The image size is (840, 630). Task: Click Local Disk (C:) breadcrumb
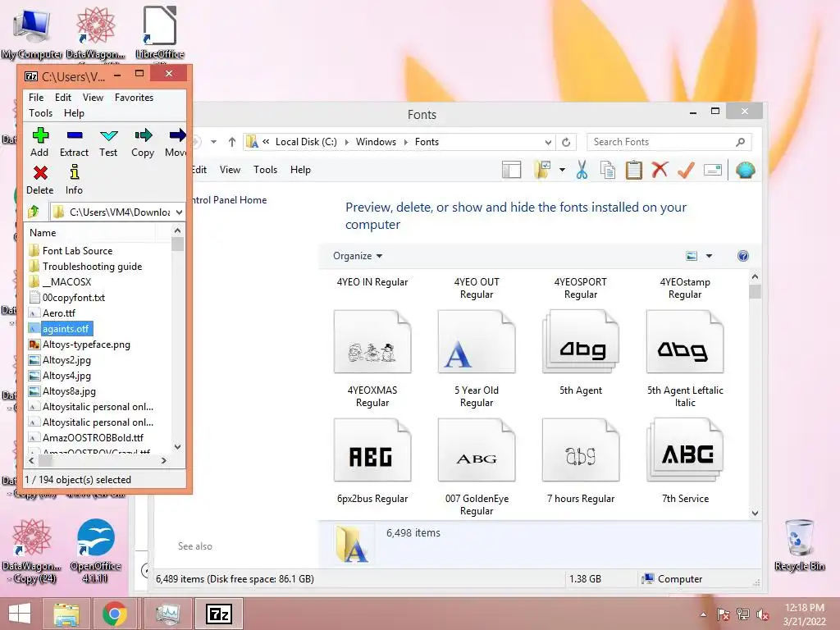pos(306,142)
